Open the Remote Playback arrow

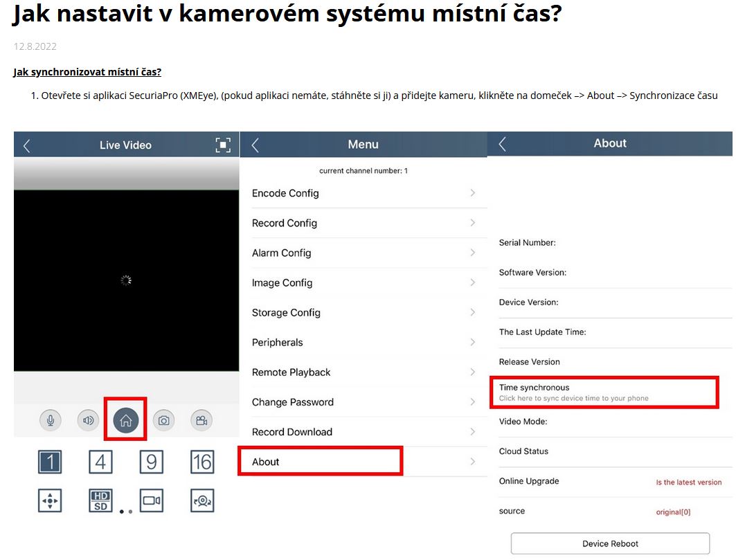click(x=474, y=372)
